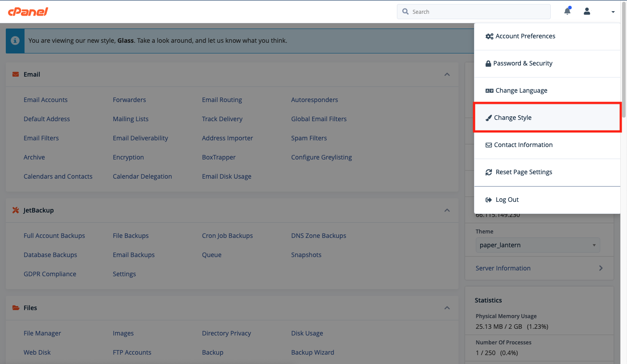
Task: Click the Email section envelope icon
Action: [16, 74]
